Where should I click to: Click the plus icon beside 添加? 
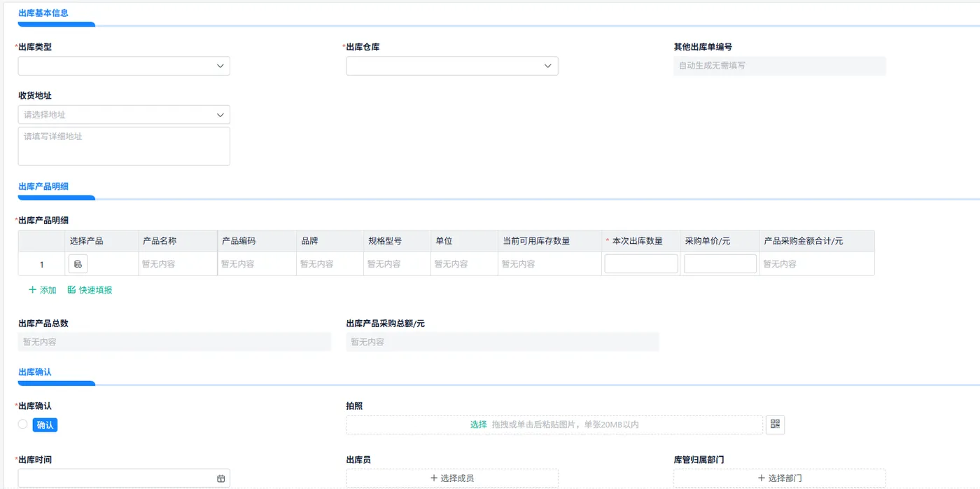(32, 290)
